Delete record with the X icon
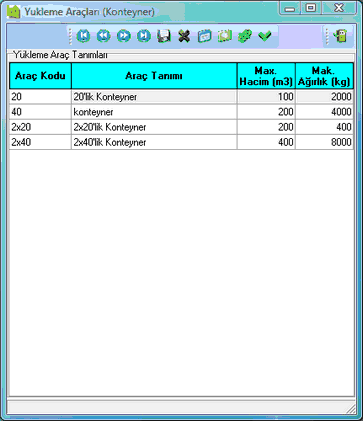 (184, 36)
